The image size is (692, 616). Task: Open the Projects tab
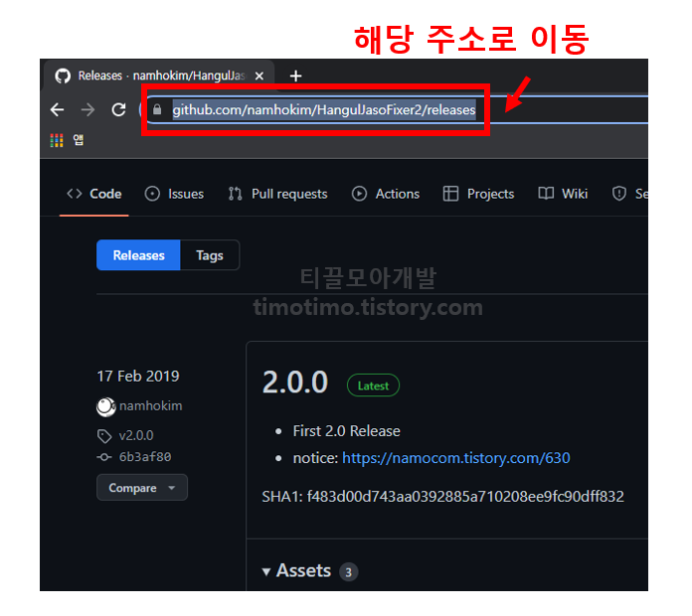coord(478,194)
